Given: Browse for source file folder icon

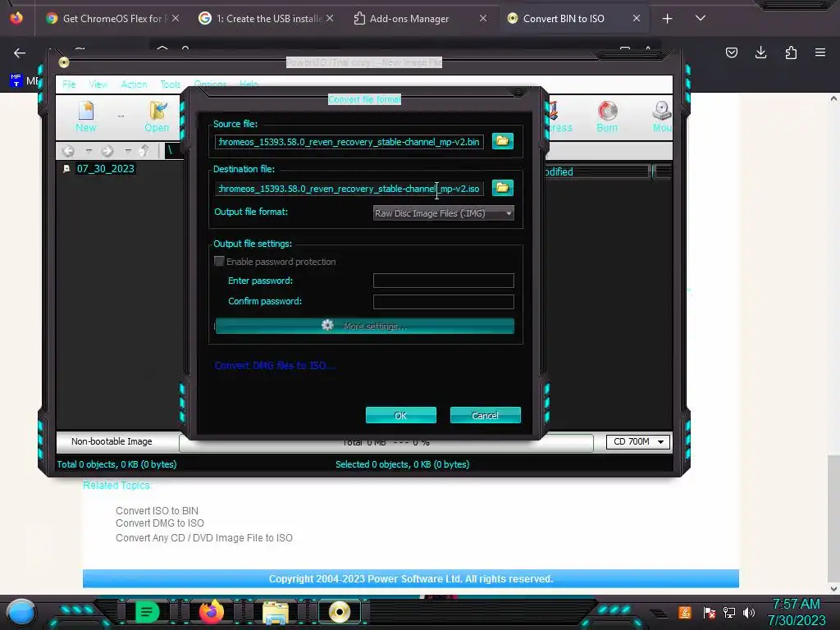Looking at the screenshot, I should click(x=503, y=141).
